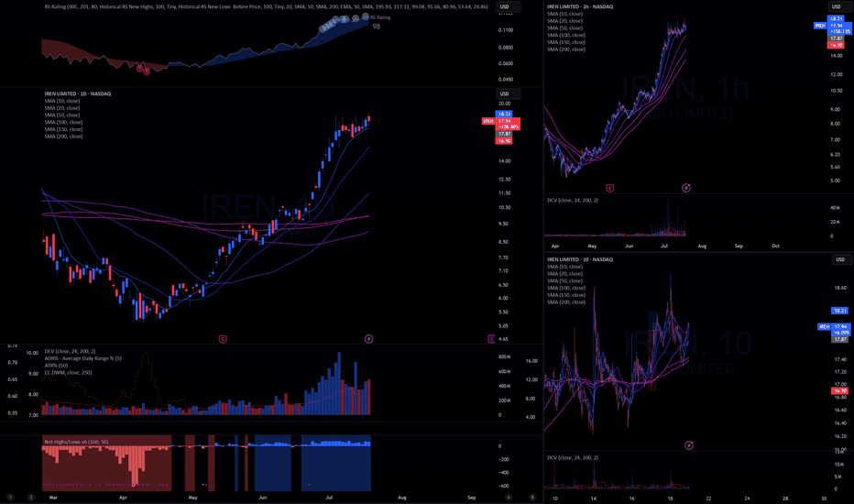Click the gray 17.87 price label on daily axis
Viewport: 854px width, 504px height.
504,134
